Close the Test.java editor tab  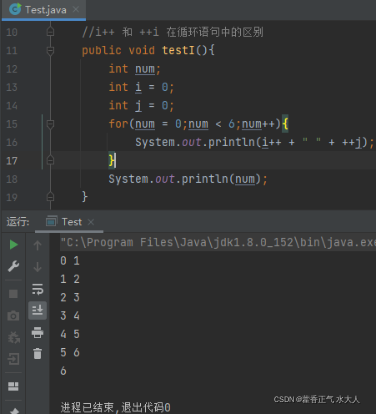coord(76,9)
